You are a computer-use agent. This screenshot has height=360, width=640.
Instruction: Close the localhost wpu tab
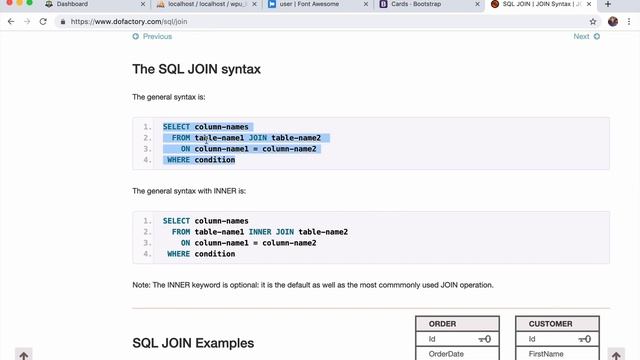(x=254, y=4)
